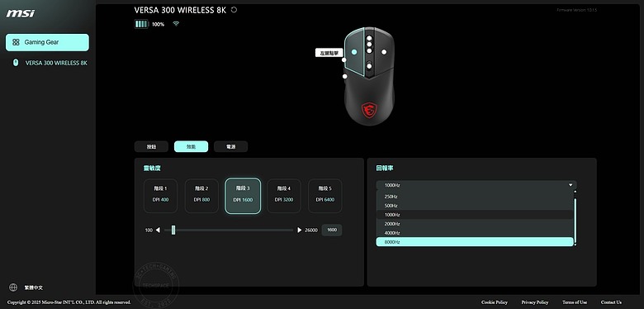Open the 繁體中文 language selector
Screen dimensions: 644x309
coord(34,288)
